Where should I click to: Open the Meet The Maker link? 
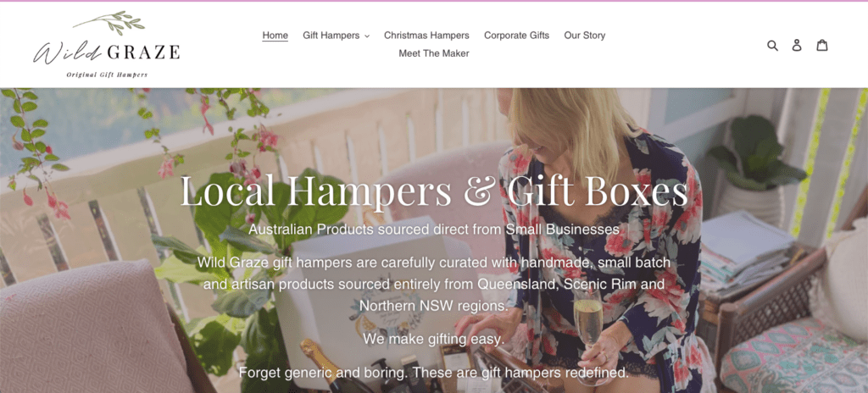(x=434, y=53)
